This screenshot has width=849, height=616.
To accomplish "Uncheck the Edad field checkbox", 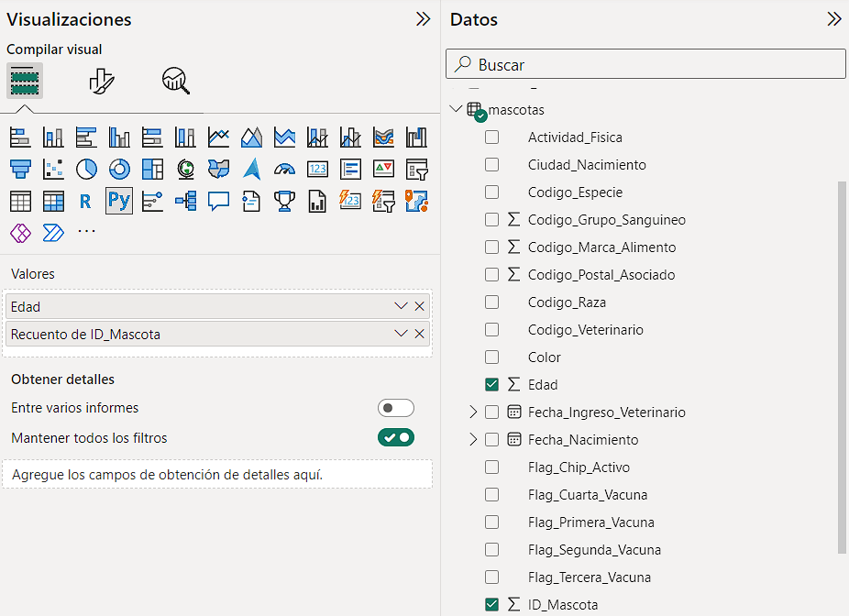I will [491, 385].
